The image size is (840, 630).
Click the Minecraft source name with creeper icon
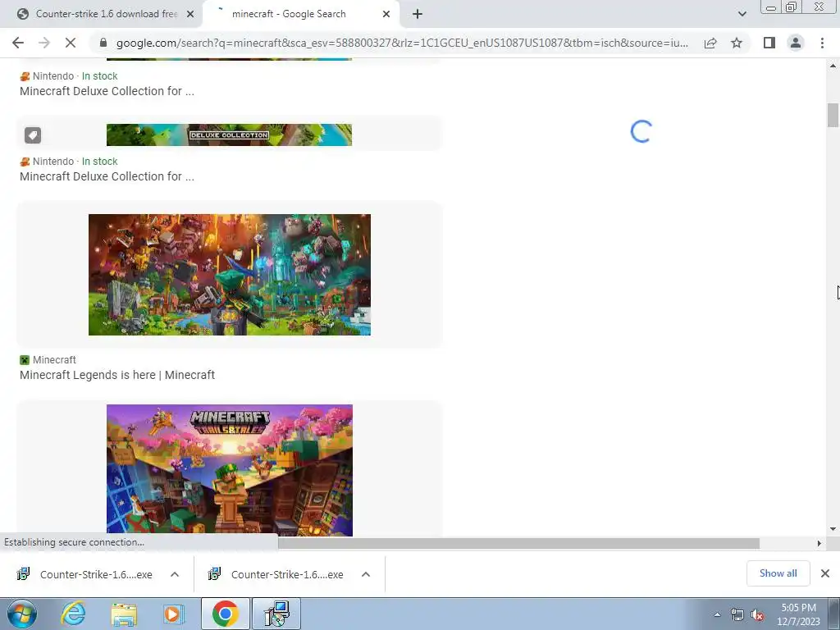click(48, 360)
